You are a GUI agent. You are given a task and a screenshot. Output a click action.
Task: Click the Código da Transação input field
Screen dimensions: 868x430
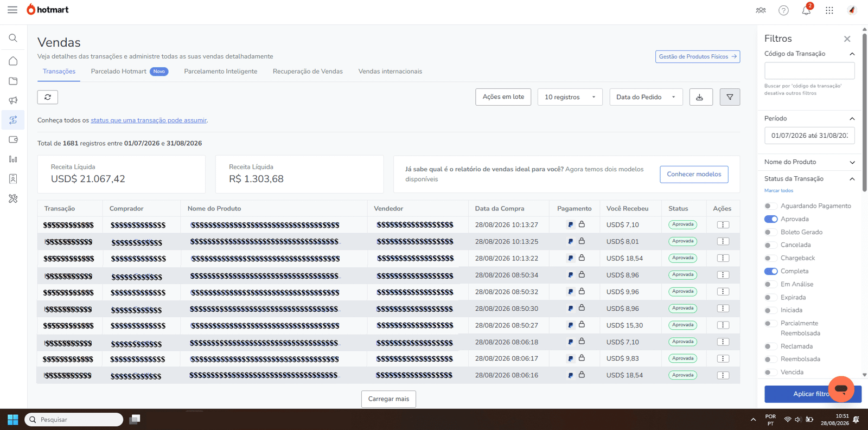point(809,70)
